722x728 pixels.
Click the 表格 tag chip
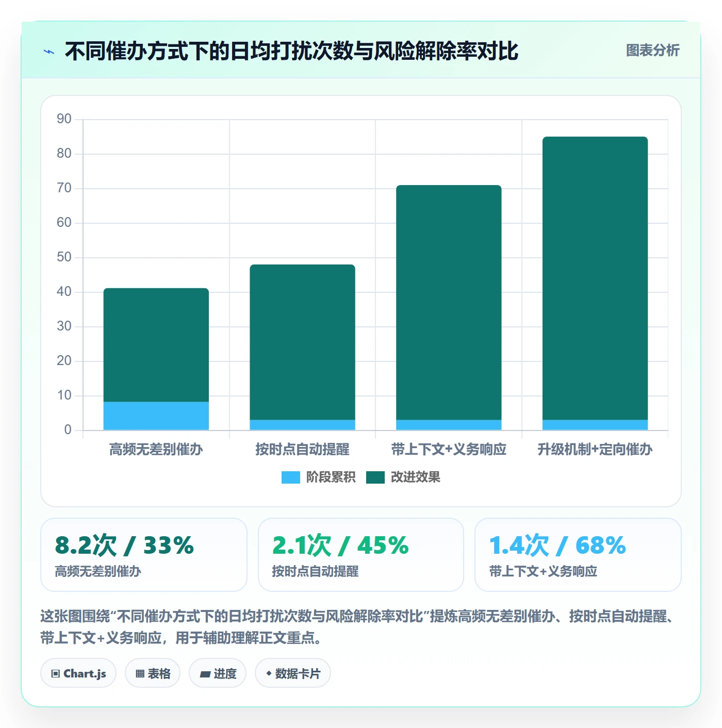(x=153, y=673)
